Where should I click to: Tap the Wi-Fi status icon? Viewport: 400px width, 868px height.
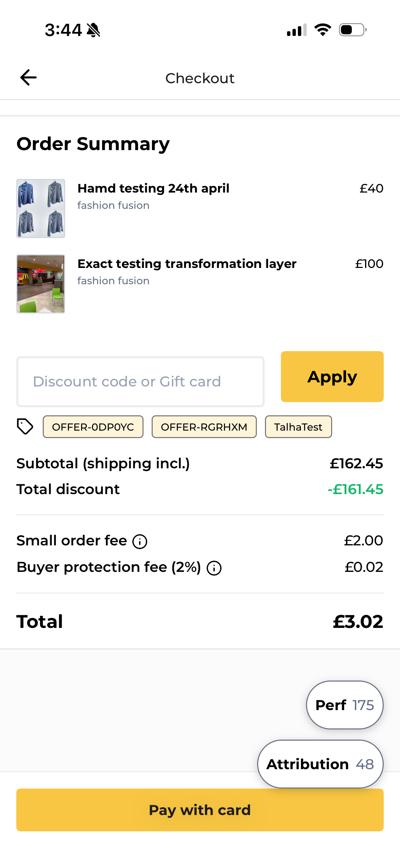(x=323, y=30)
